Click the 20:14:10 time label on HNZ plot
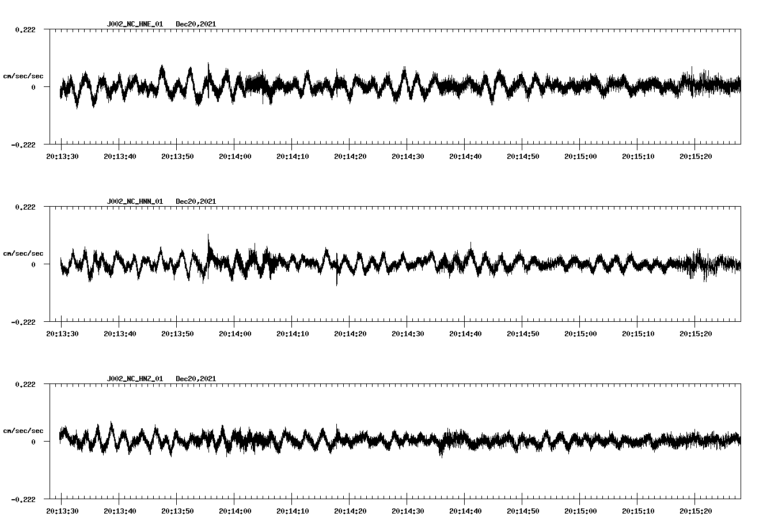Viewport: 782px width, 532px height. [x=293, y=511]
